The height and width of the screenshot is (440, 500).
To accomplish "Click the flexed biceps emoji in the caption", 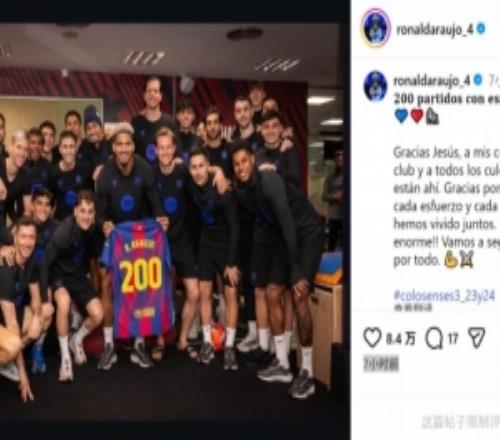I will pos(451,260).
